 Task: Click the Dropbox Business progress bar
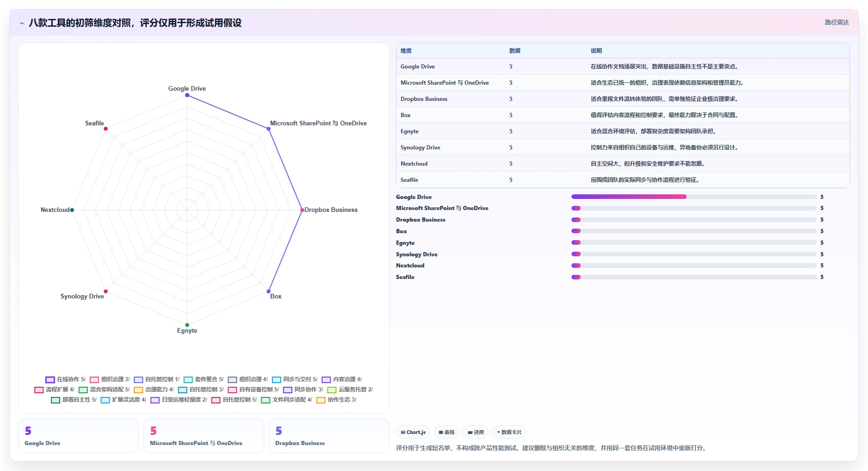point(694,220)
